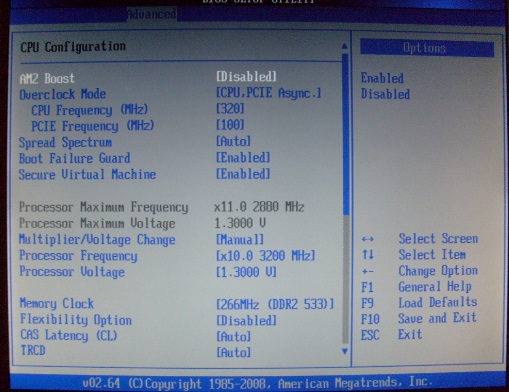
Task: Open Memory Clock [266MHz (DDR2 533)] option
Action: [x=275, y=304]
